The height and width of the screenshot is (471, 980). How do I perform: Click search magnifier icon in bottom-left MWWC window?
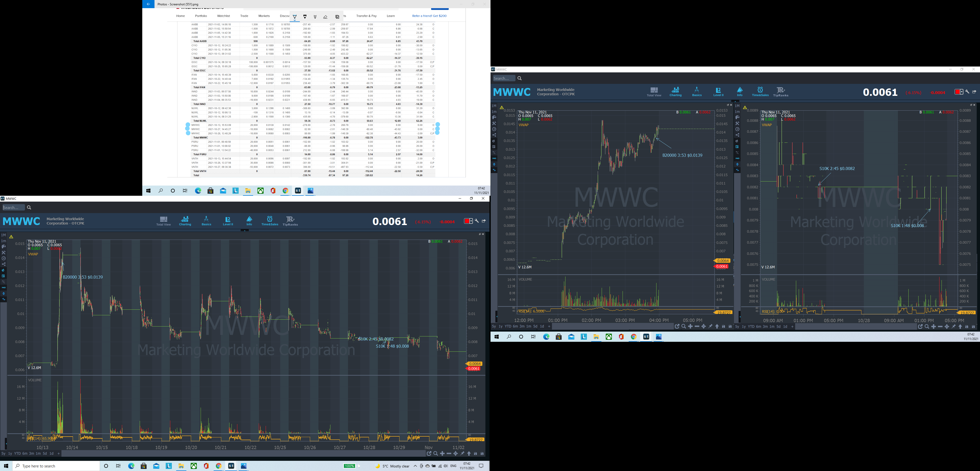click(29, 208)
